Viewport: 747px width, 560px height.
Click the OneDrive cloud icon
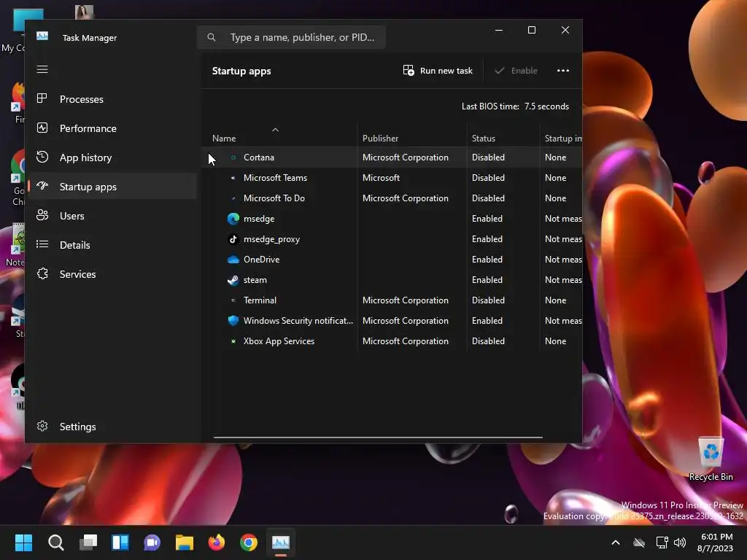(233, 260)
